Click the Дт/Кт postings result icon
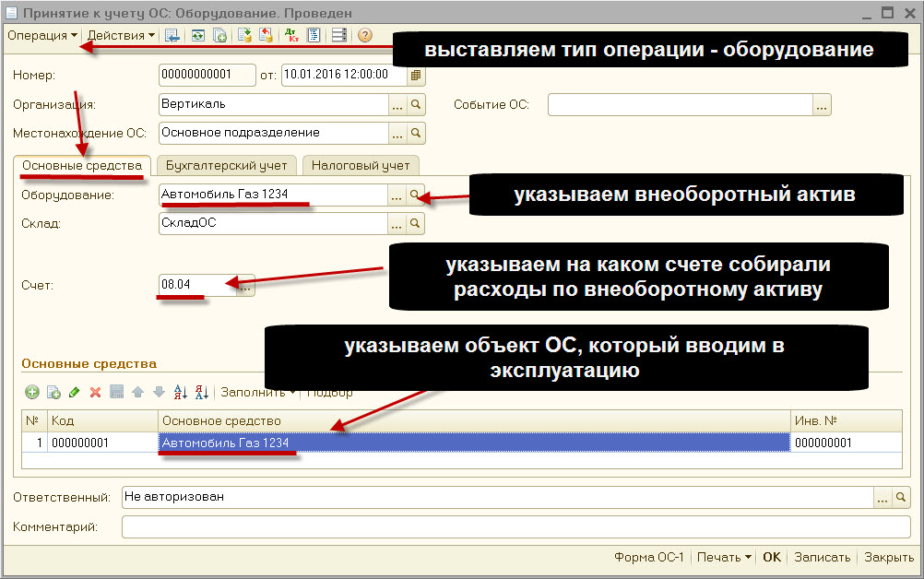The width and height of the screenshot is (924, 579). [x=290, y=36]
